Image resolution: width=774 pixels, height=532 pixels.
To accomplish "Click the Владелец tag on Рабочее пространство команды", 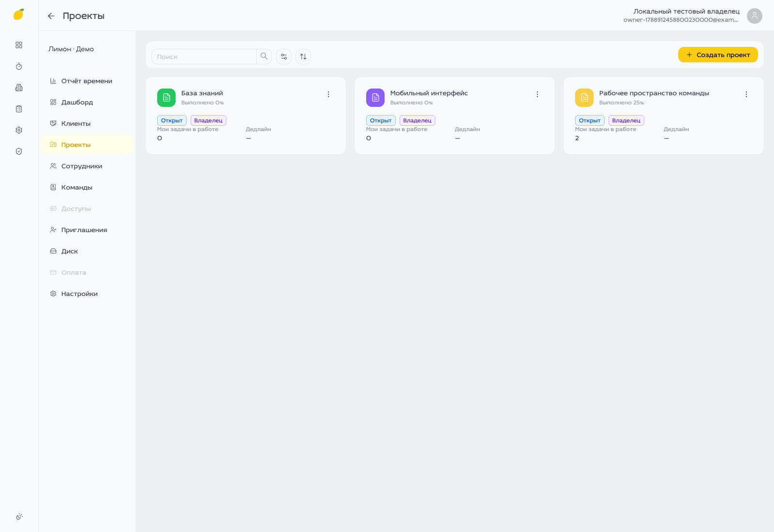I will pos(626,120).
